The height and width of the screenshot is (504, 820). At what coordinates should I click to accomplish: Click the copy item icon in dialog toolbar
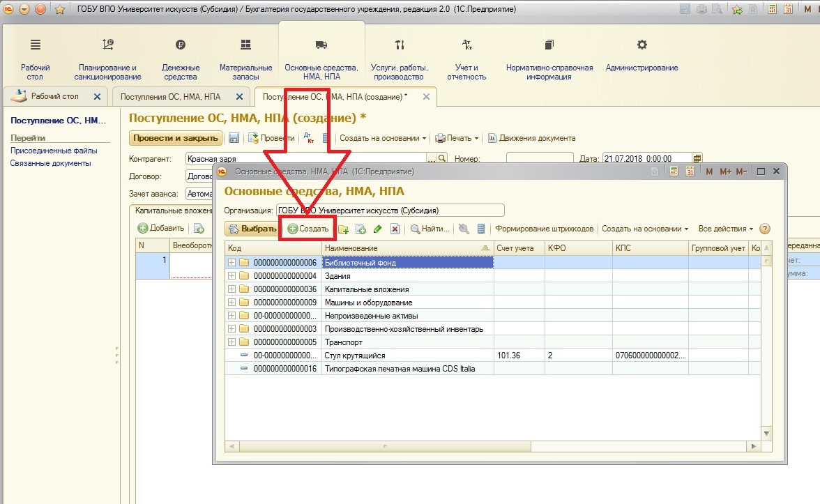coord(360,229)
